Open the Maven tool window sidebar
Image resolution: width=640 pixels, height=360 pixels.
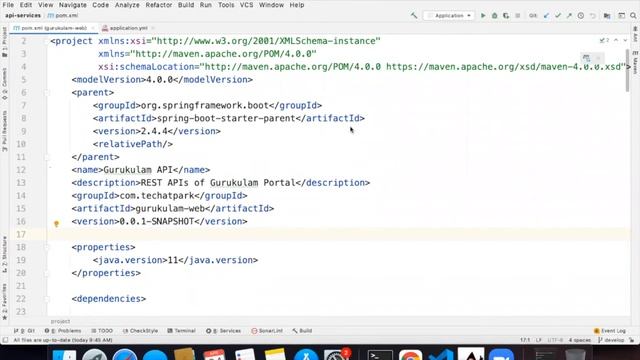636,63
